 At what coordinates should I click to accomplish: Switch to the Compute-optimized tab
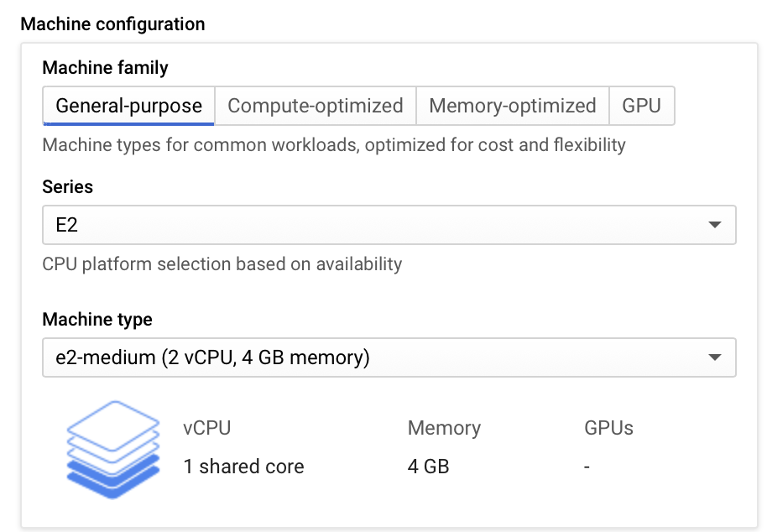click(x=316, y=107)
